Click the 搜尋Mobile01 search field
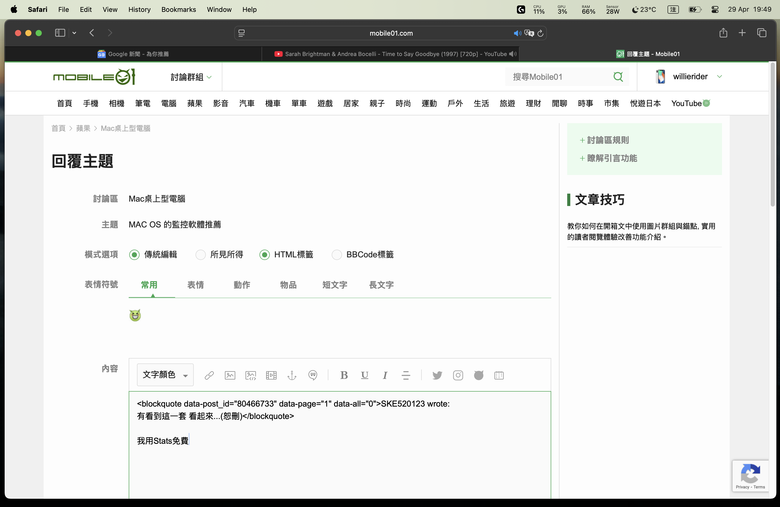 pyautogui.click(x=560, y=77)
